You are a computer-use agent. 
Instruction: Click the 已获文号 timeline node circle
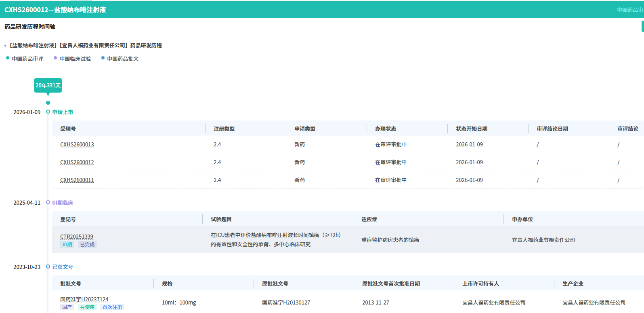(x=48, y=267)
